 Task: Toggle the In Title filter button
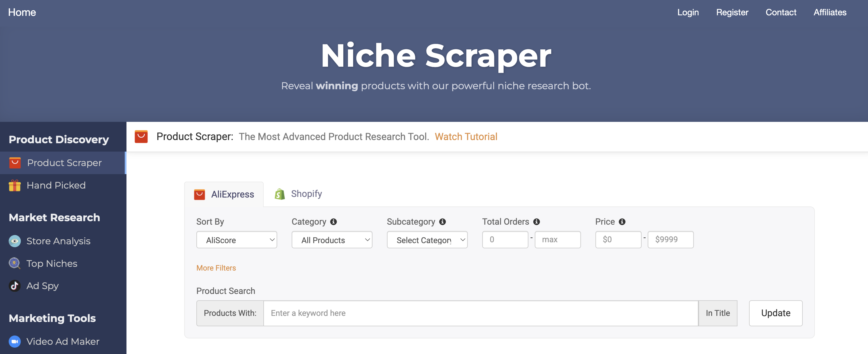(x=718, y=313)
